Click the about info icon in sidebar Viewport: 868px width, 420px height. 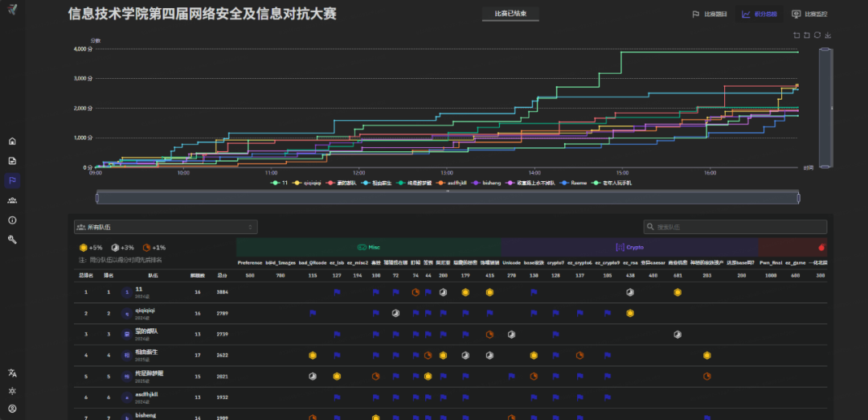[12, 220]
